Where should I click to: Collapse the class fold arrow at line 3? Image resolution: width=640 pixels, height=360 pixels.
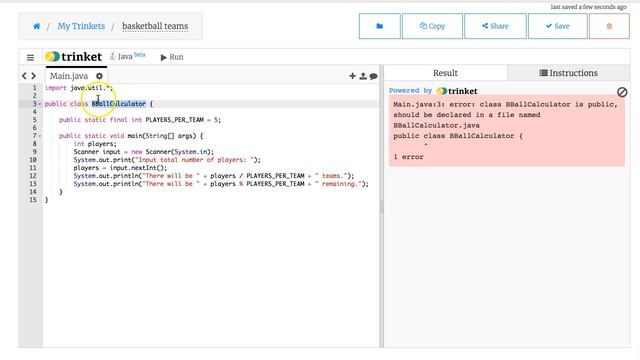point(40,104)
